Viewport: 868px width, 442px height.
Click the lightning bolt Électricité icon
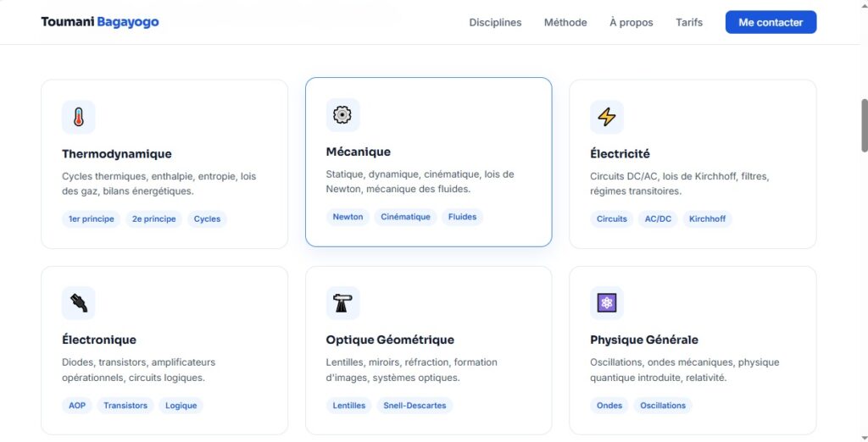tap(607, 117)
